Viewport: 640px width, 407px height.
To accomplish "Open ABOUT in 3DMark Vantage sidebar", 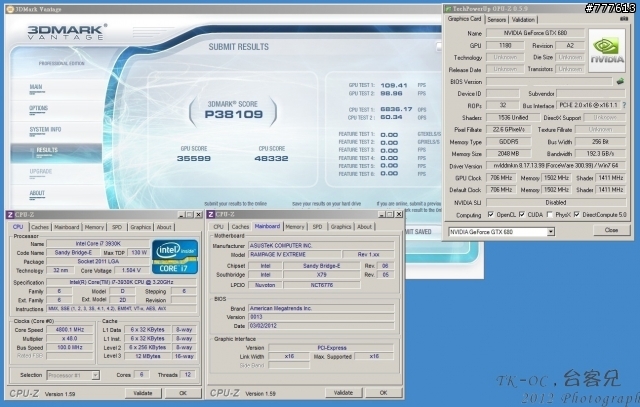I will coord(37,193).
